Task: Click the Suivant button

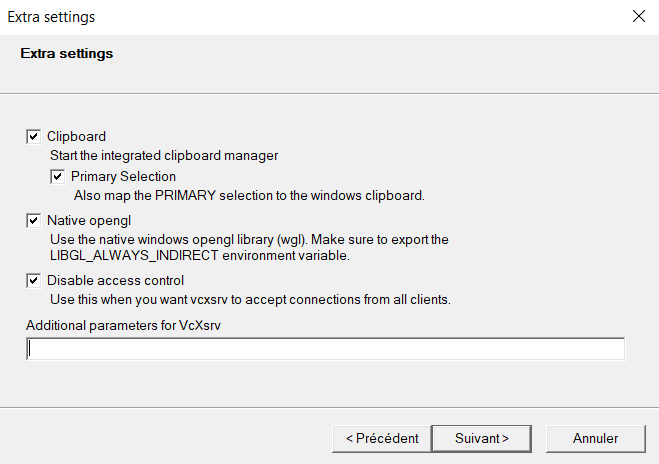Action: [x=481, y=438]
